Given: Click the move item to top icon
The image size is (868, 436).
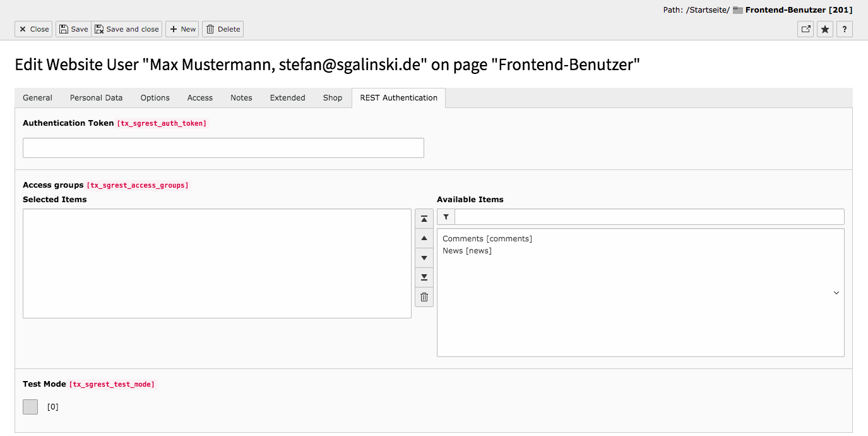Looking at the screenshot, I should pyautogui.click(x=424, y=219).
